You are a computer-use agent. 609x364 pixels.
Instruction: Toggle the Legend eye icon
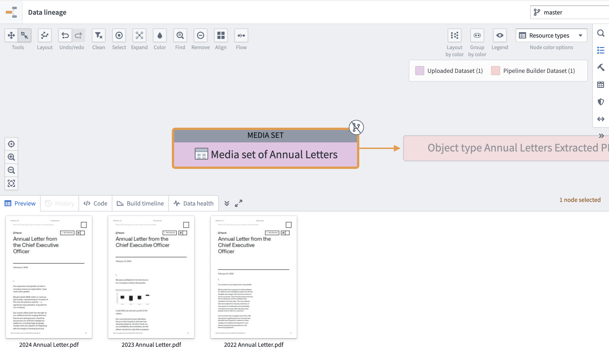(500, 35)
